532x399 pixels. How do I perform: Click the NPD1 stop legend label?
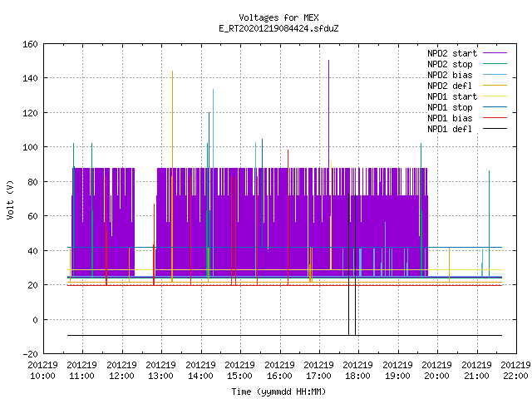point(450,107)
